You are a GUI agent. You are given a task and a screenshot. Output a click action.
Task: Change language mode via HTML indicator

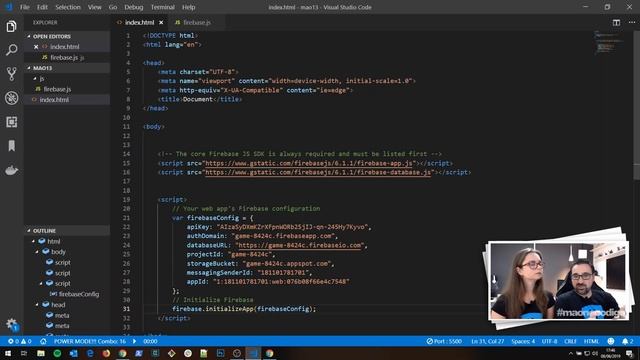[x=591, y=341]
